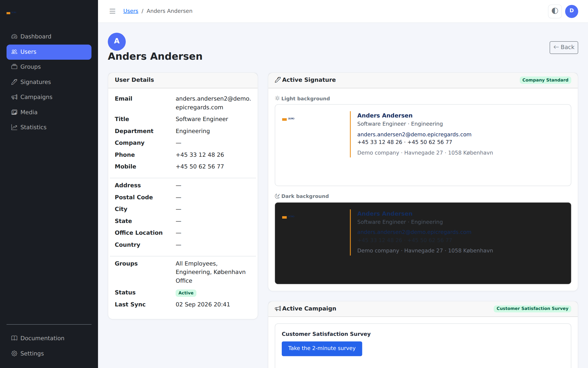Open the Documentation link in sidebar
This screenshot has height=368, width=588.
(x=49, y=338)
